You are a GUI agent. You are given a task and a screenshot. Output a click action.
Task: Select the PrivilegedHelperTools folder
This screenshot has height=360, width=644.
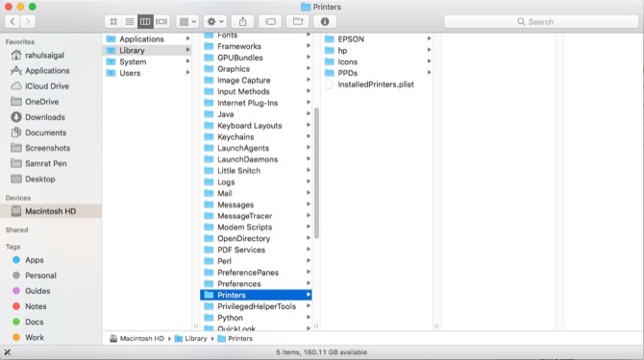256,306
